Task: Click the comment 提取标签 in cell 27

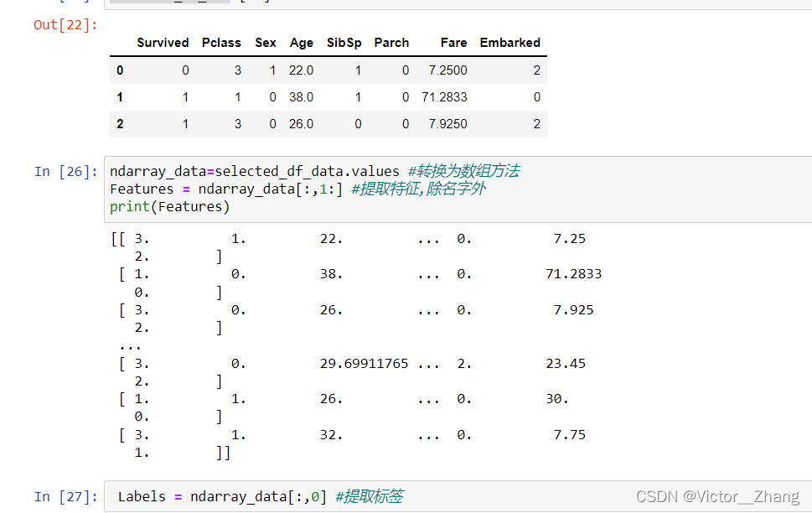Action: point(370,496)
